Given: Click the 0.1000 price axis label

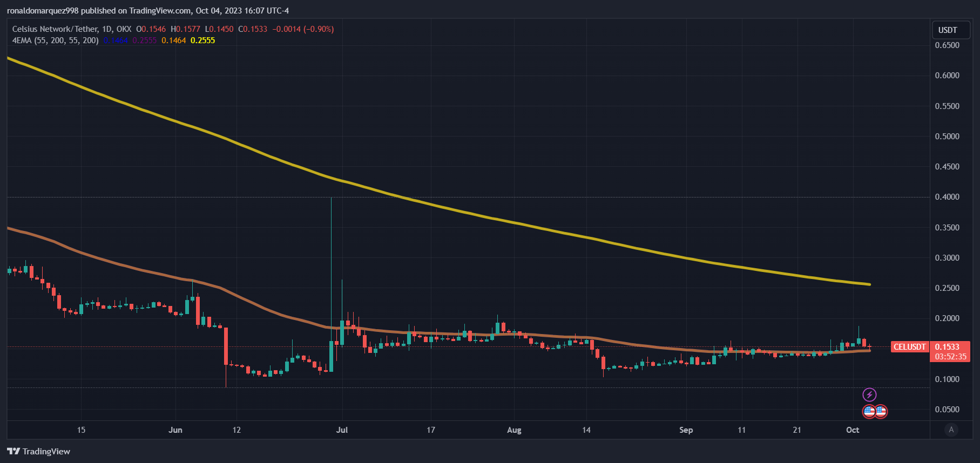Looking at the screenshot, I should click(948, 379).
